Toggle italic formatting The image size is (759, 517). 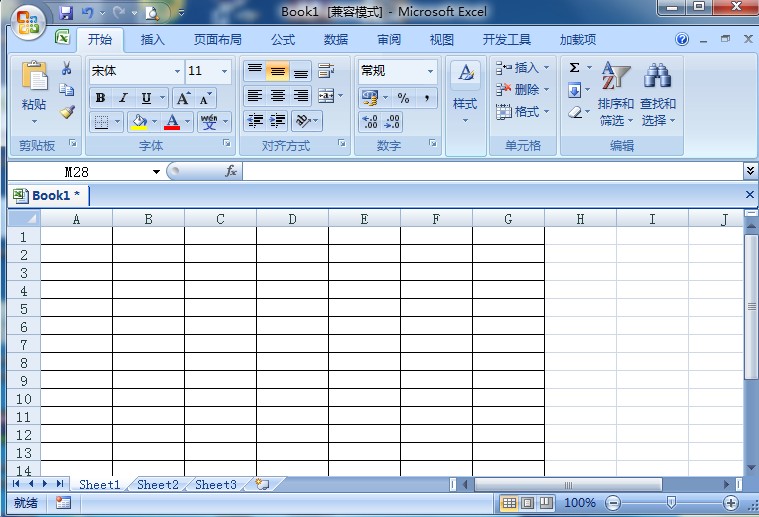[123, 98]
